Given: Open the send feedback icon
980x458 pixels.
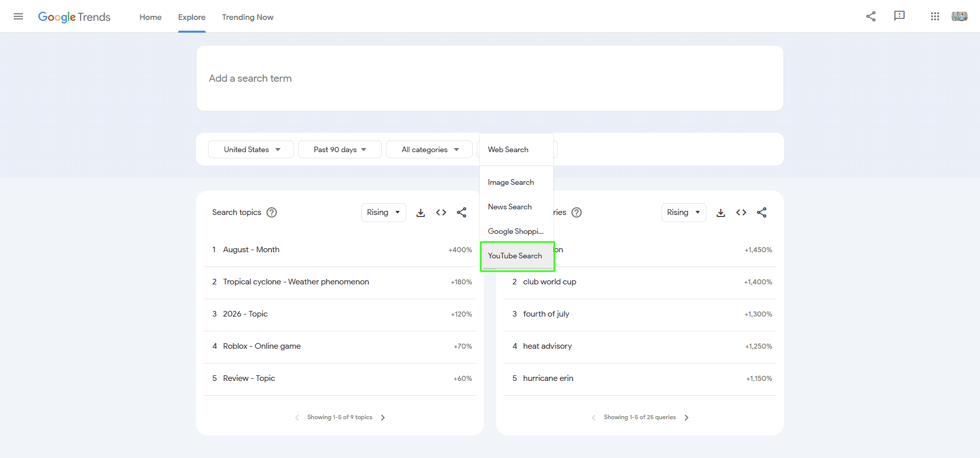Looking at the screenshot, I should pyautogui.click(x=899, y=16).
